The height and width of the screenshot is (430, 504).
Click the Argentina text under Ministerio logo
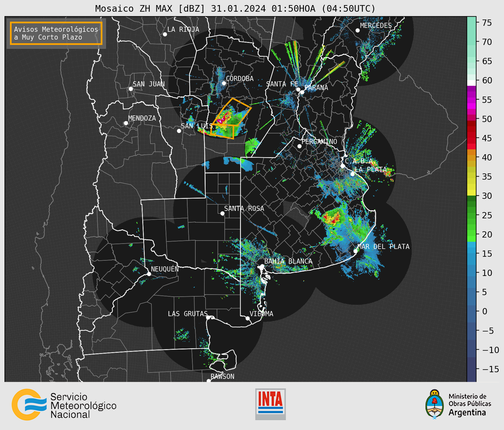pyautogui.click(x=467, y=412)
